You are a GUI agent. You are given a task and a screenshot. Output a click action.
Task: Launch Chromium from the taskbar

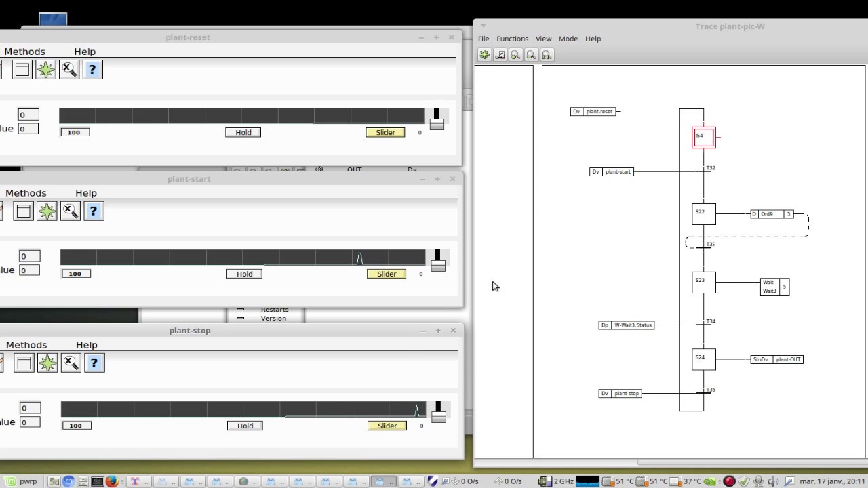pyautogui.click(x=68, y=481)
